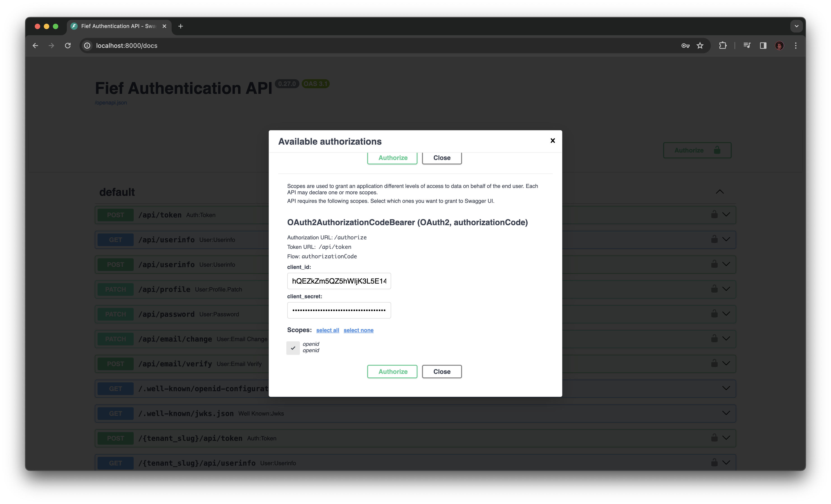This screenshot has height=504, width=831.
Task: Click the 'select none' scopes link
Action: pos(358,330)
